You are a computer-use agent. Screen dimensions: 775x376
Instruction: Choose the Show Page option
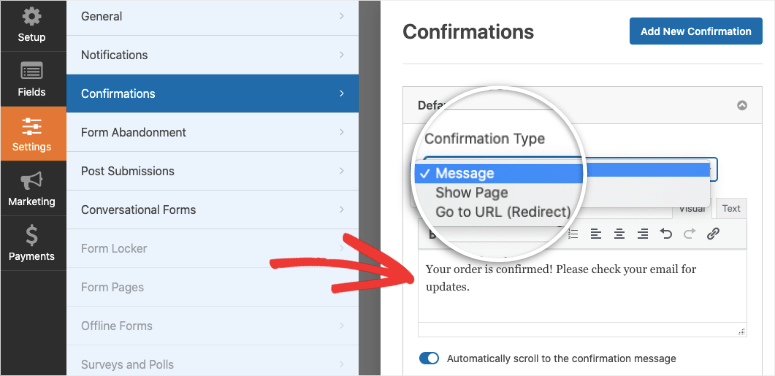point(471,193)
